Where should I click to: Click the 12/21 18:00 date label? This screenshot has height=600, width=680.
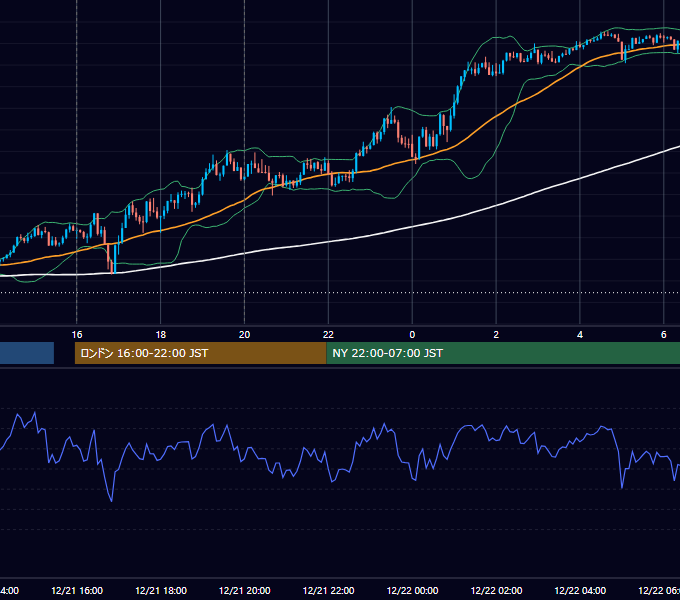point(161,590)
